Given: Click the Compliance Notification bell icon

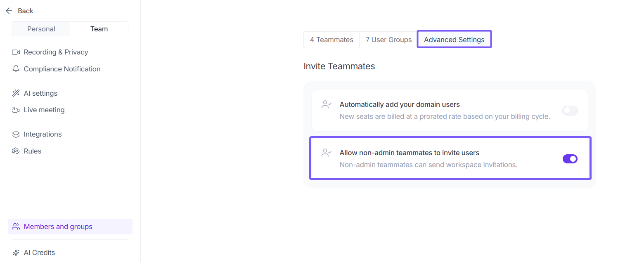Looking at the screenshot, I should pyautogui.click(x=16, y=69).
